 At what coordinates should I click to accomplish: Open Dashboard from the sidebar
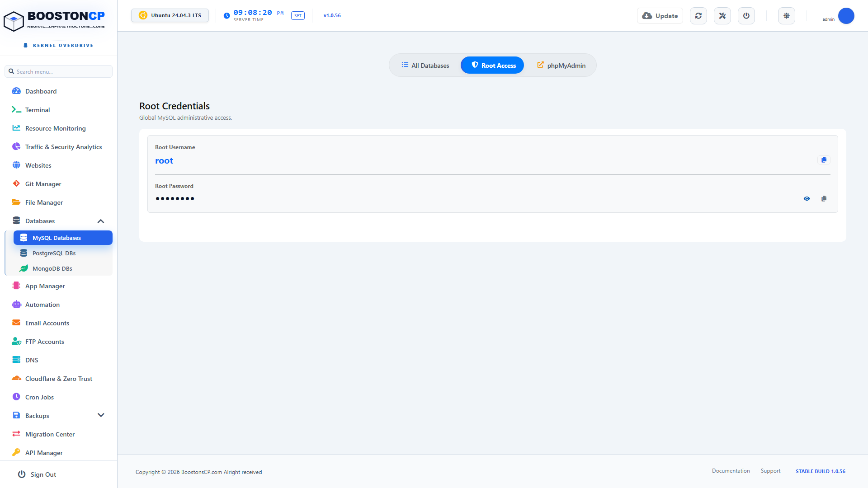coord(59,91)
